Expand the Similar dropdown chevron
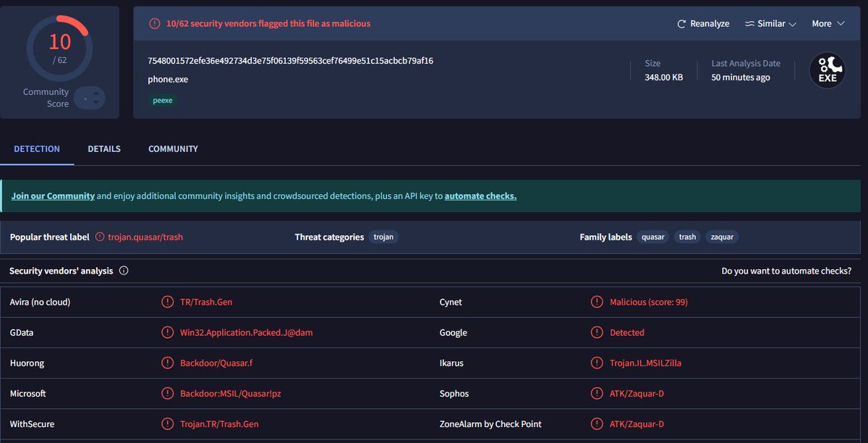Image resolution: width=868 pixels, height=443 pixels. tap(793, 24)
